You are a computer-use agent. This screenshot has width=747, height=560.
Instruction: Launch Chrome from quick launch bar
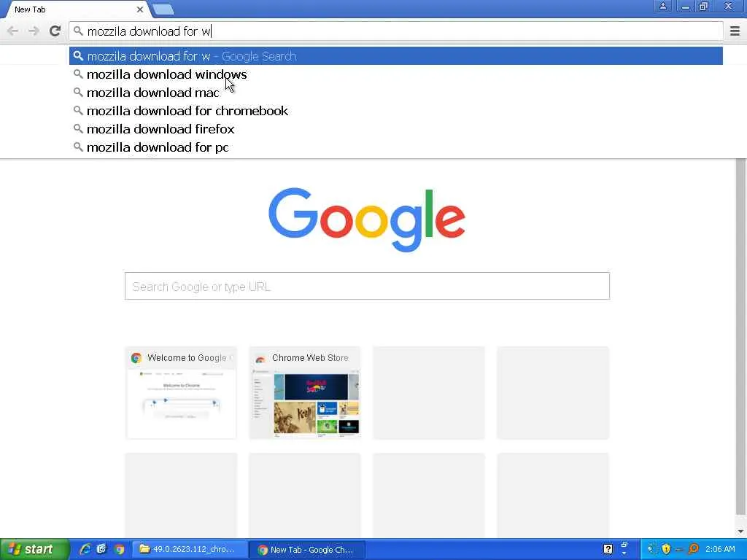click(x=119, y=549)
